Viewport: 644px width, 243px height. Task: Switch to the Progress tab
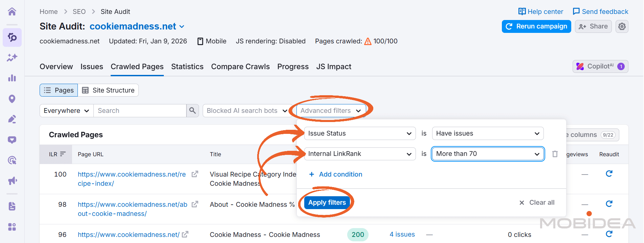(293, 67)
